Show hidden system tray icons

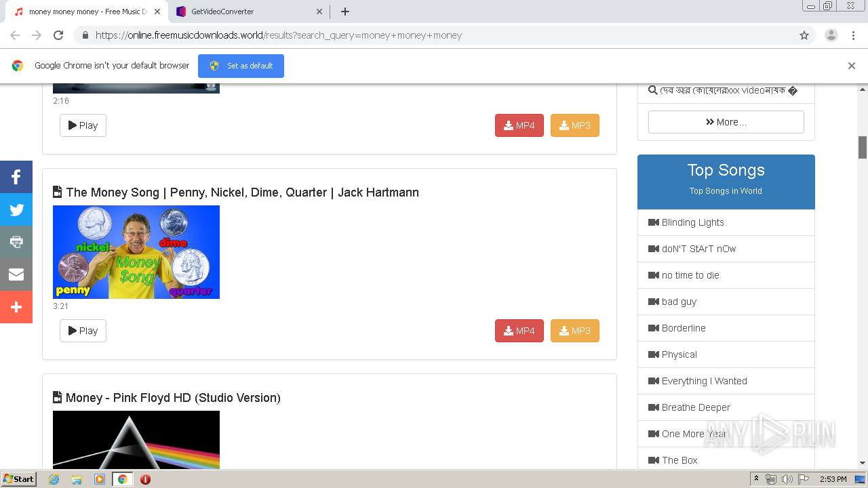click(756, 479)
